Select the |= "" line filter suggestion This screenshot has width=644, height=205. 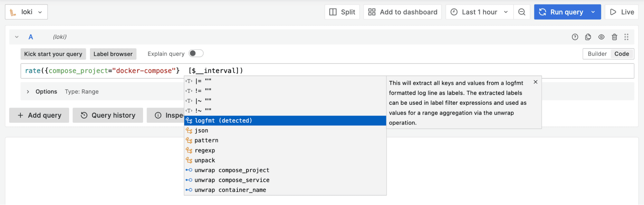pos(285,81)
